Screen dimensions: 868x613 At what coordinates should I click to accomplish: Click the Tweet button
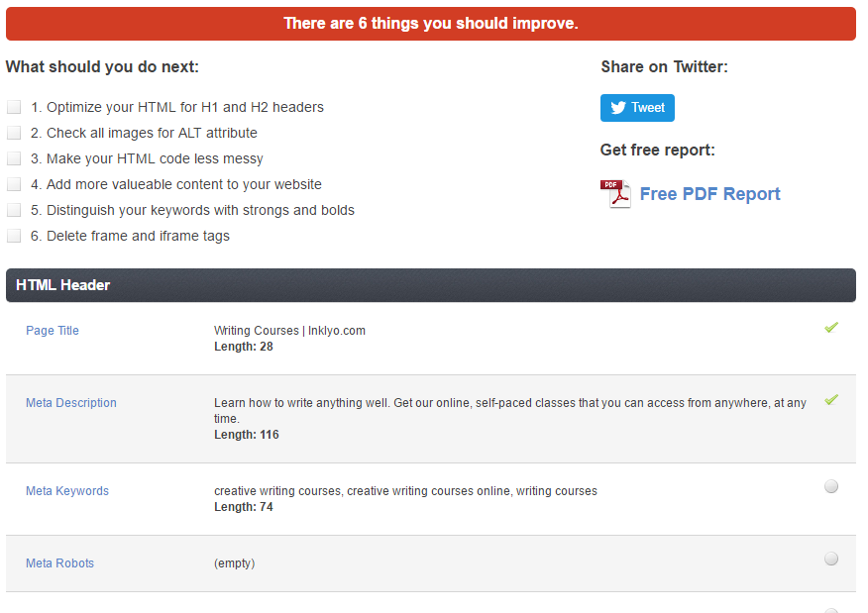click(637, 107)
